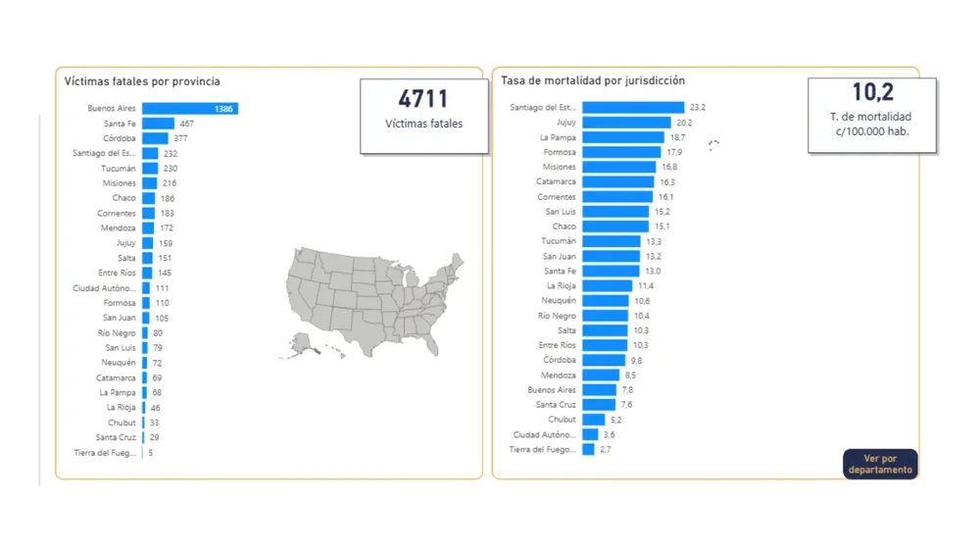Image resolution: width=980 pixels, height=552 pixels.
Task: Select the Tucumán bar showing 230
Action: 150,169
